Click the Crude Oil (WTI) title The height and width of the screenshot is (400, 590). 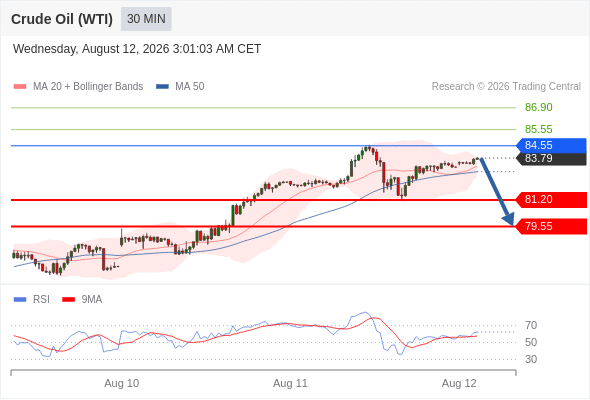tap(62, 19)
